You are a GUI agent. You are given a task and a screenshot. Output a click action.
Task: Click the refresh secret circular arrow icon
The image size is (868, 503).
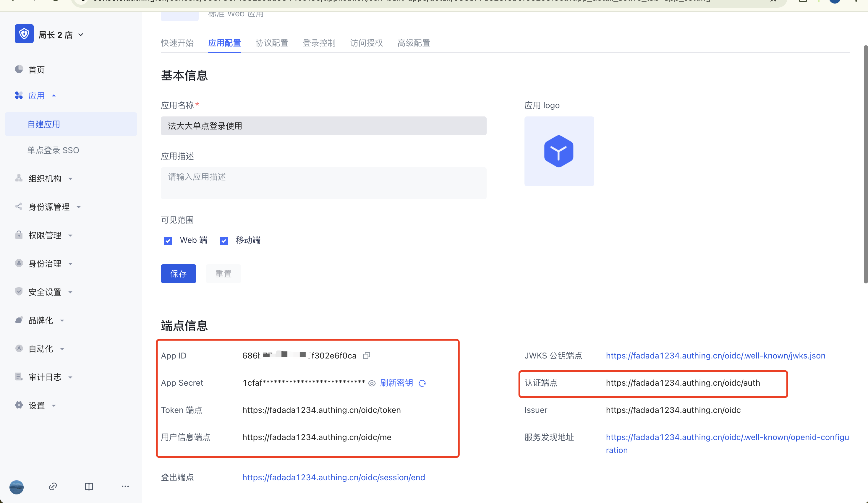coord(422,383)
